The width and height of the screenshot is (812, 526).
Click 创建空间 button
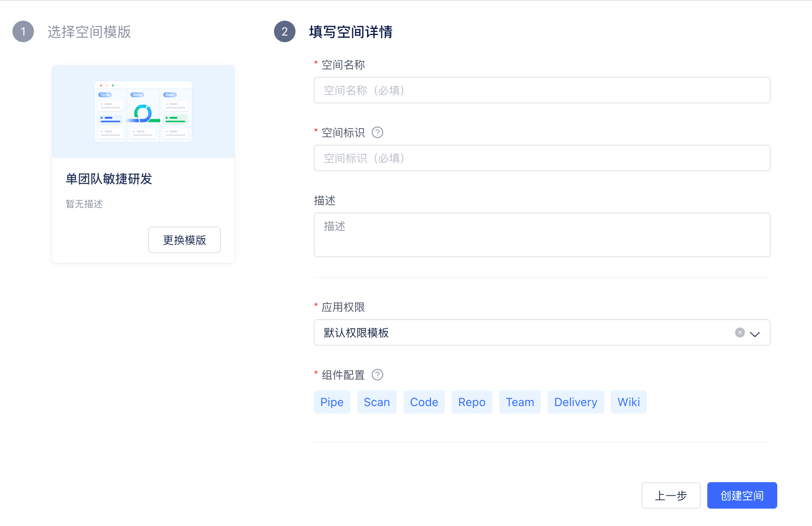[742, 495]
